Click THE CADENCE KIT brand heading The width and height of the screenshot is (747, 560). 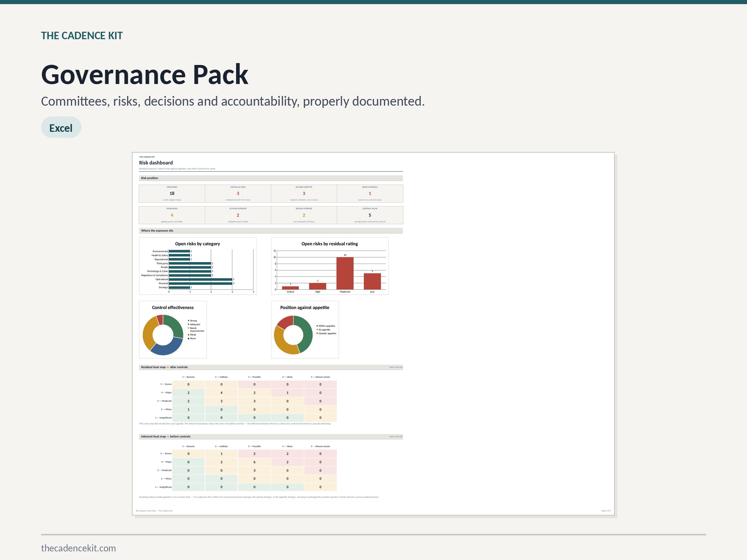[x=82, y=35]
